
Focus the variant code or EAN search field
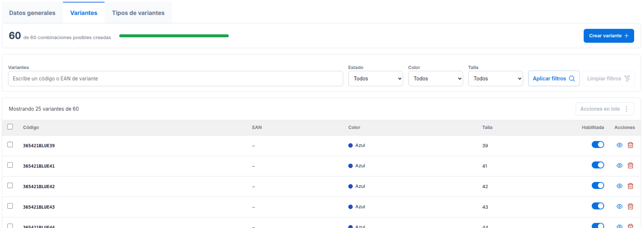(175, 78)
